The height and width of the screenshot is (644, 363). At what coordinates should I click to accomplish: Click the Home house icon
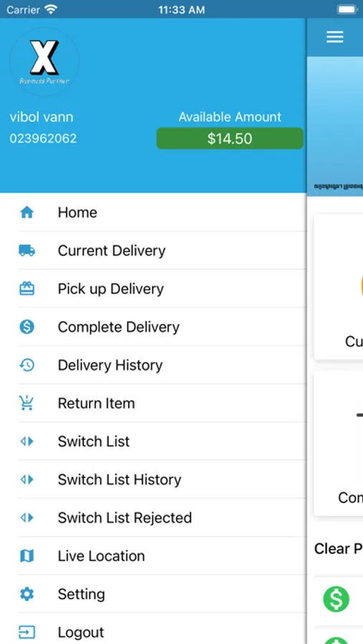pyautogui.click(x=27, y=213)
